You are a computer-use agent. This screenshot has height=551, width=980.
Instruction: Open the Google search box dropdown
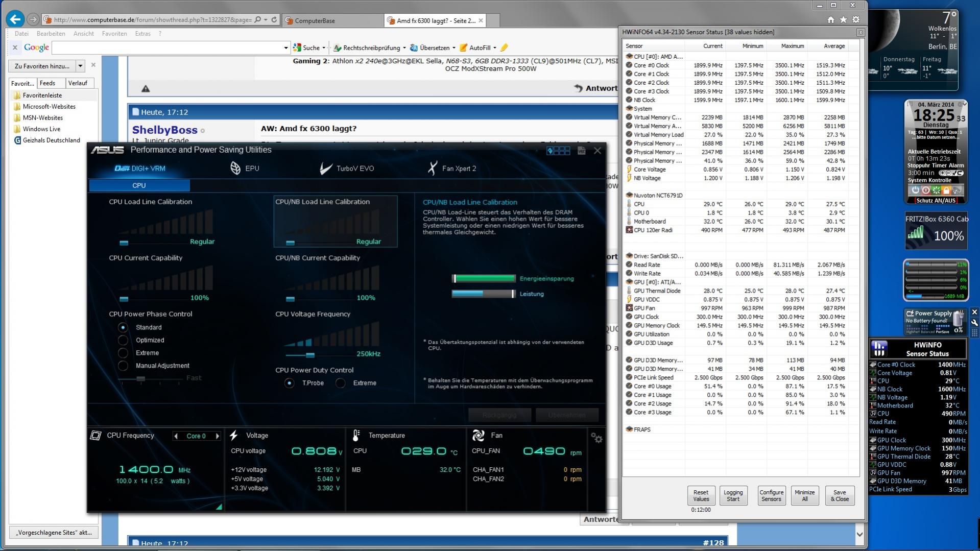(285, 48)
